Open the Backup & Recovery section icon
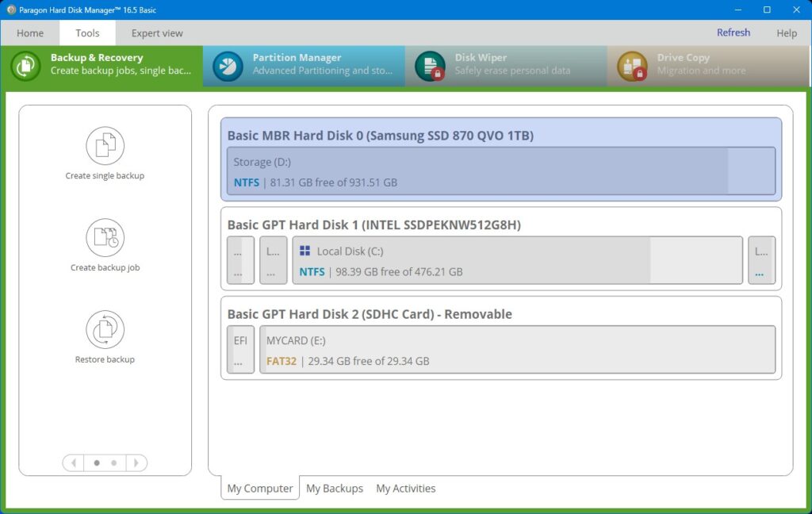Screen dimensions: 812x514 [25, 67]
